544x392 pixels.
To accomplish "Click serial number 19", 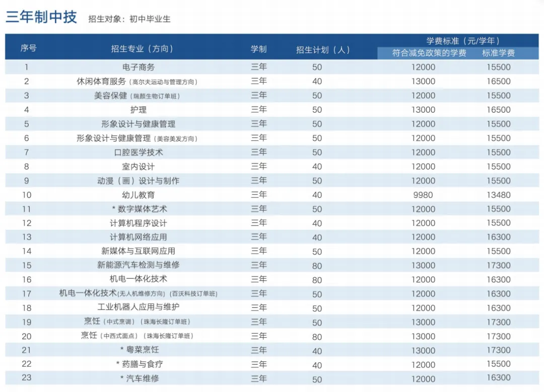I will pyautogui.click(x=27, y=322).
